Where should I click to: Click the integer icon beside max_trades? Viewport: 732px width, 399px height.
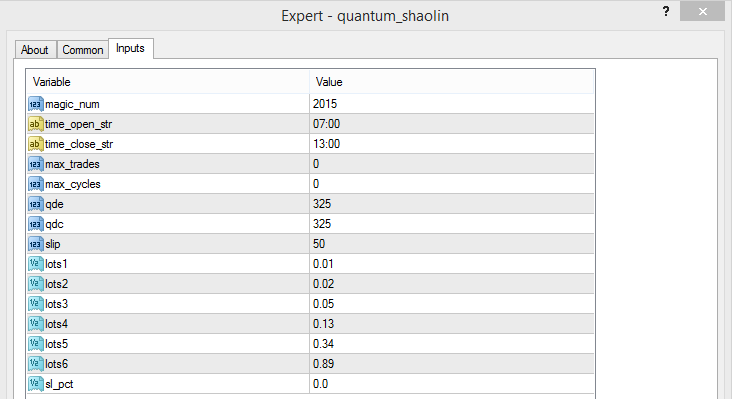click(x=36, y=164)
